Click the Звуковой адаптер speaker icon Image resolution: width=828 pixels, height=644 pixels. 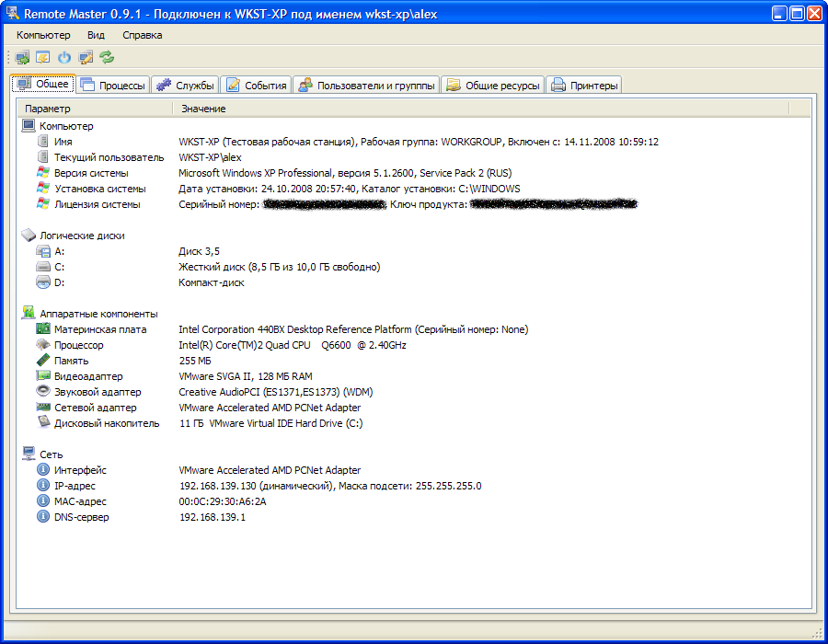tap(43, 391)
